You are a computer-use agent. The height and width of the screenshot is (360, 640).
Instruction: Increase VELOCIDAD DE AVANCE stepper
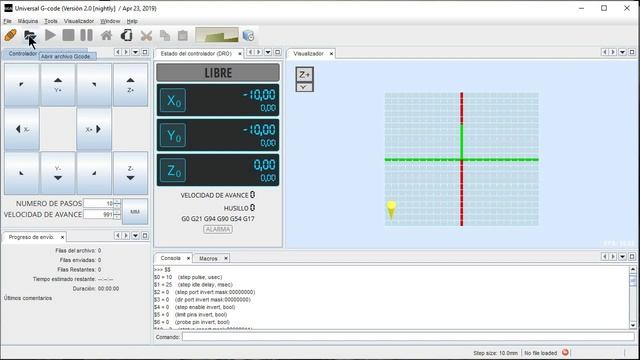[117, 212]
